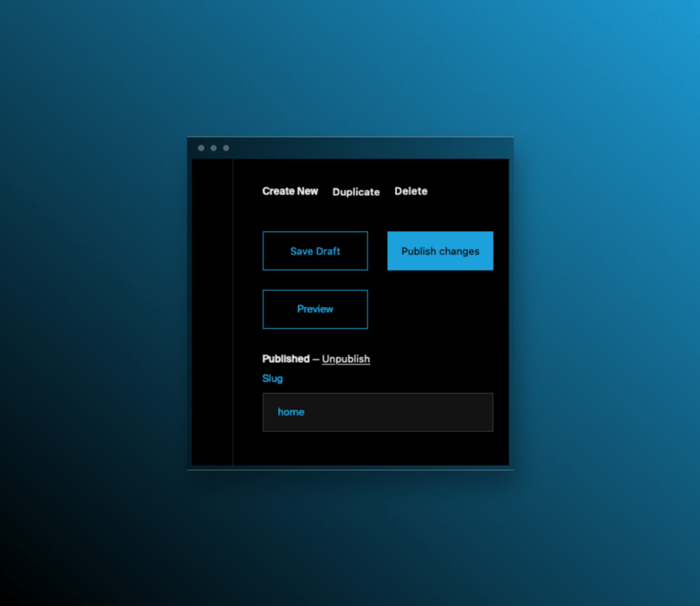Click the Unpublish link
Image resolution: width=700 pixels, height=606 pixels.
click(x=346, y=358)
